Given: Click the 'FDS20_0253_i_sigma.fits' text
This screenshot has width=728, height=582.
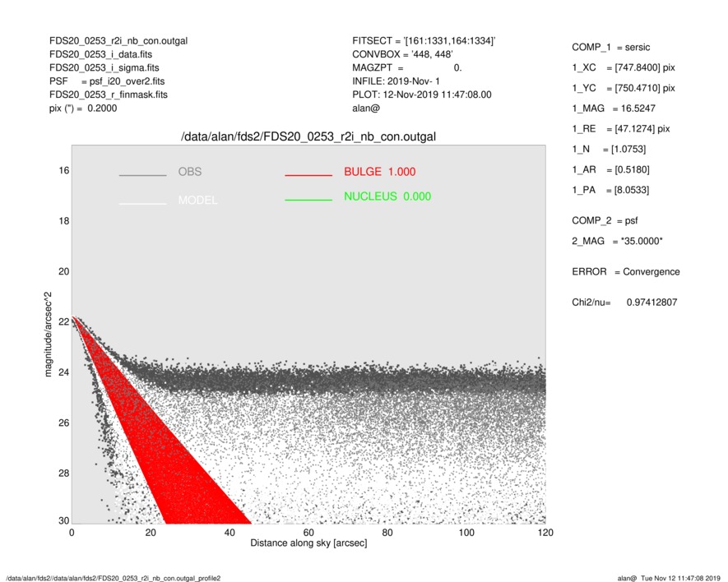Looking at the screenshot, I should point(104,67).
